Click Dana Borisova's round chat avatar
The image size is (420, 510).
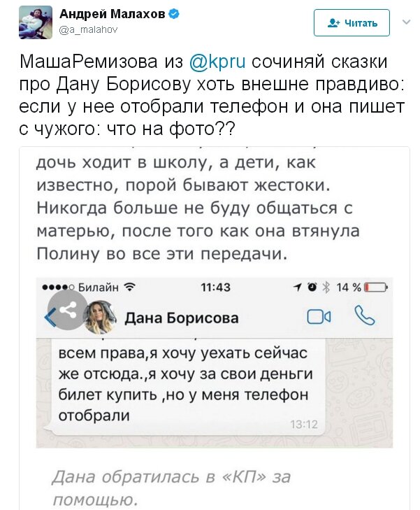pos(99,318)
